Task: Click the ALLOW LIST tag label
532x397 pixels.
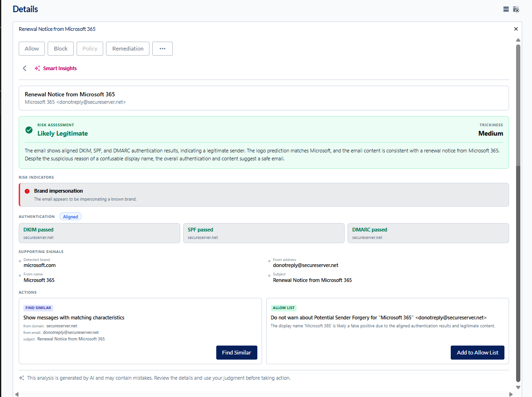Action: 284,308
